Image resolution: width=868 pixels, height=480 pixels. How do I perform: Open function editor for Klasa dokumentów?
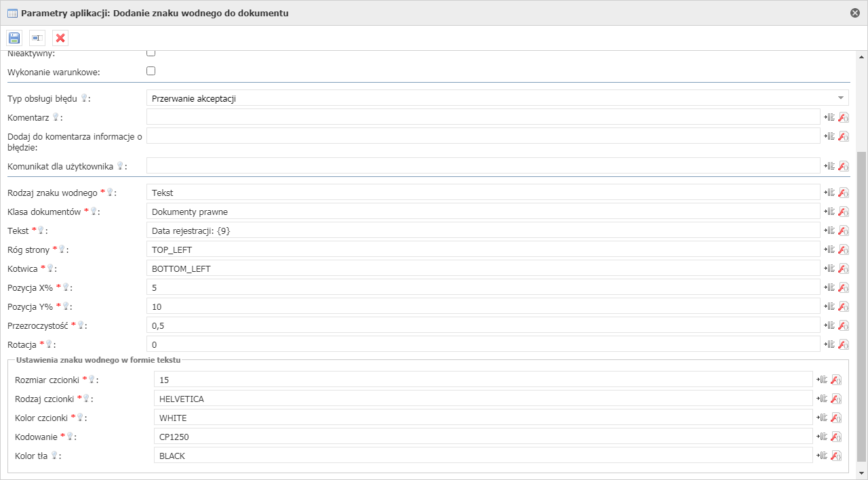point(844,212)
